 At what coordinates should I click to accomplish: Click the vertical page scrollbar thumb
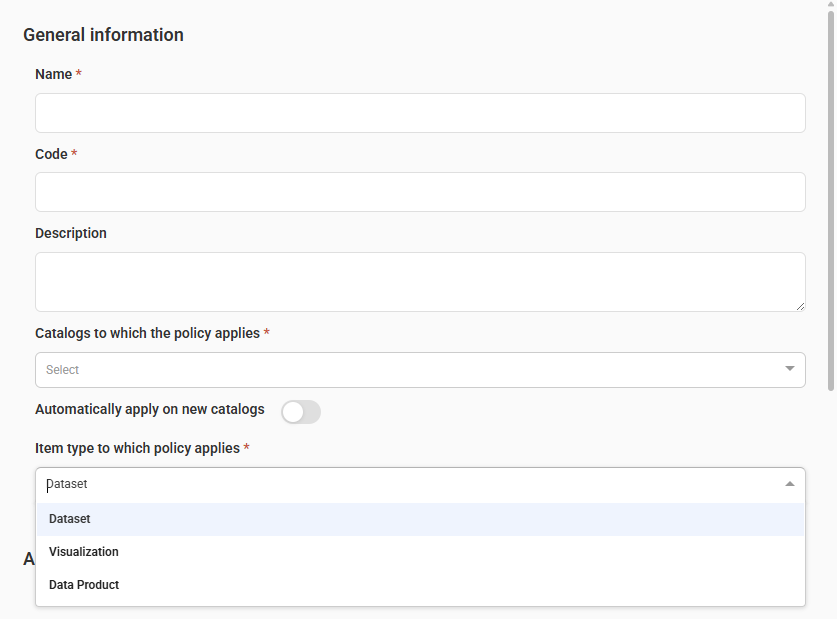pos(831,200)
